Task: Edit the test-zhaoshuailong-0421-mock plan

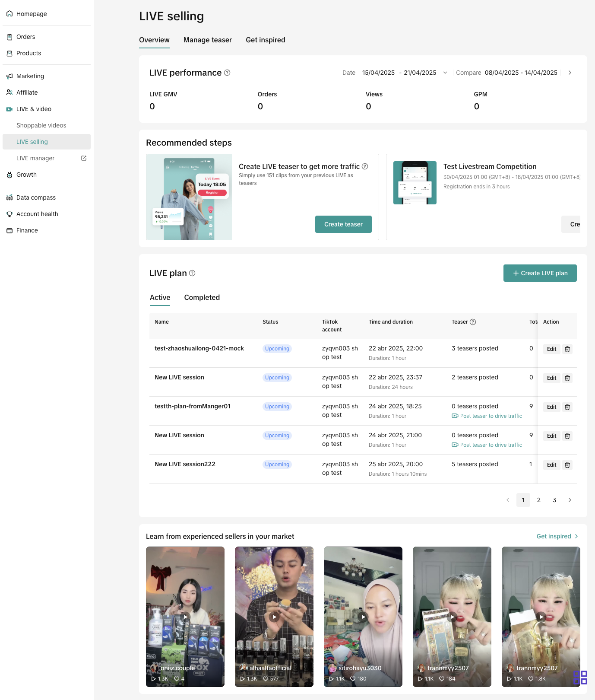Action: click(552, 349)
